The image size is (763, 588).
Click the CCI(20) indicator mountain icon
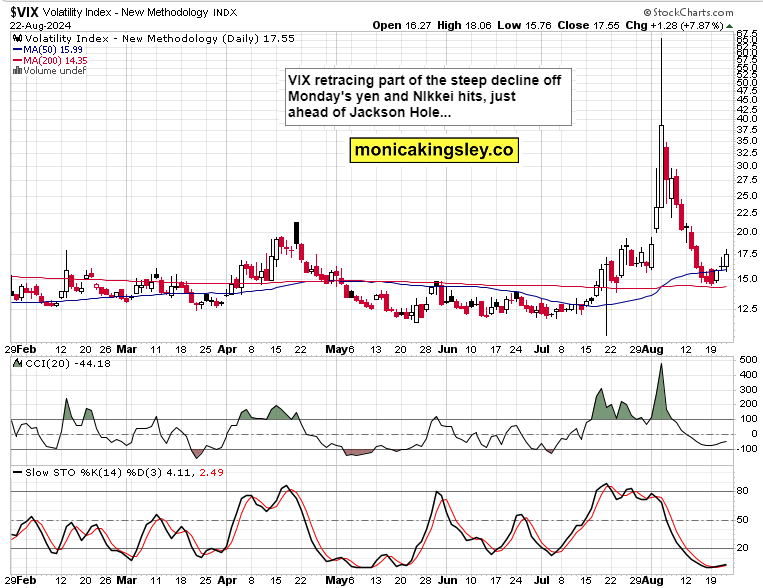coord(14,362)
